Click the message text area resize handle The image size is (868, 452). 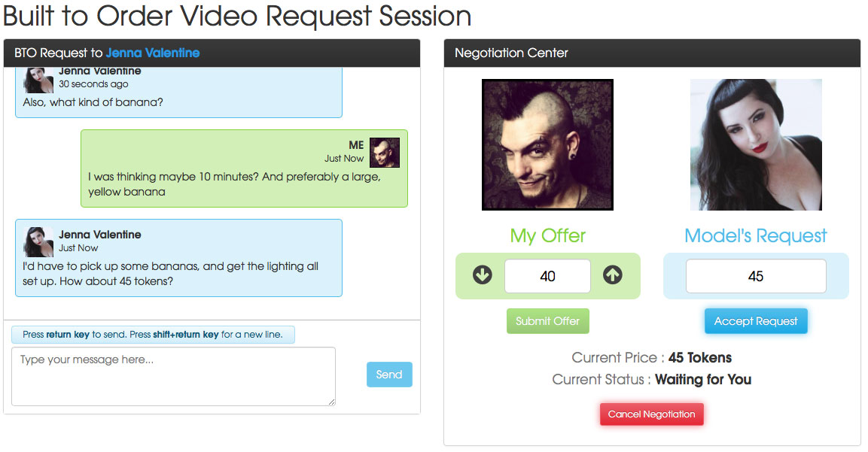pos(331,402)
